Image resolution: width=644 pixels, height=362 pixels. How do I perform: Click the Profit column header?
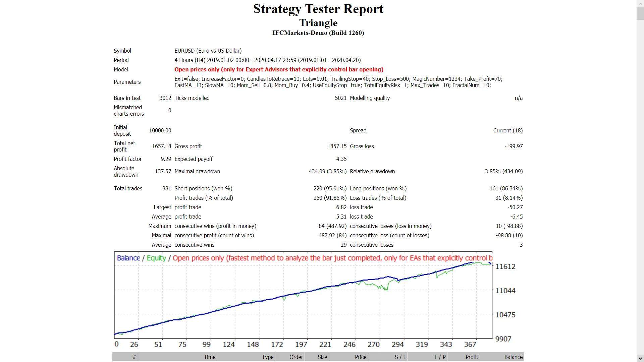pos(472,357)
